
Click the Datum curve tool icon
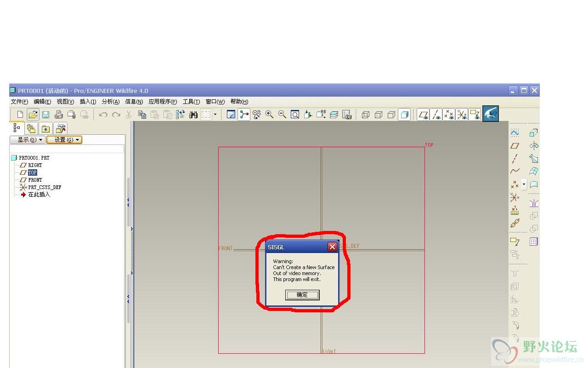515,172
